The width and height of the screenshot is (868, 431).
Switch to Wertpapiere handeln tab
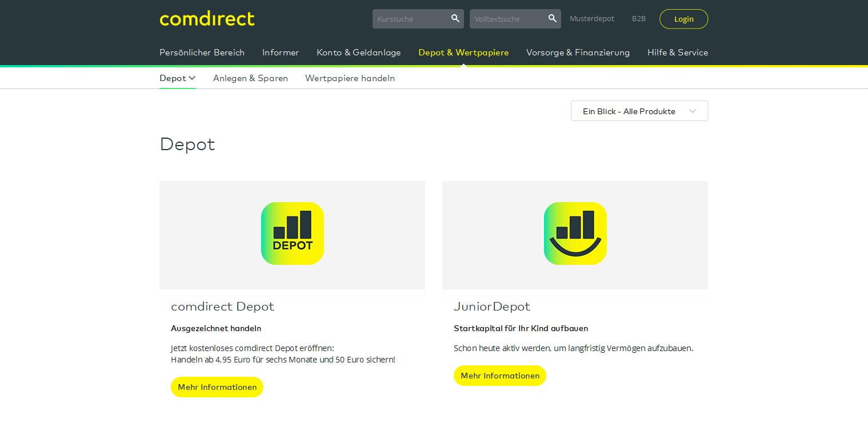point(350,78)
